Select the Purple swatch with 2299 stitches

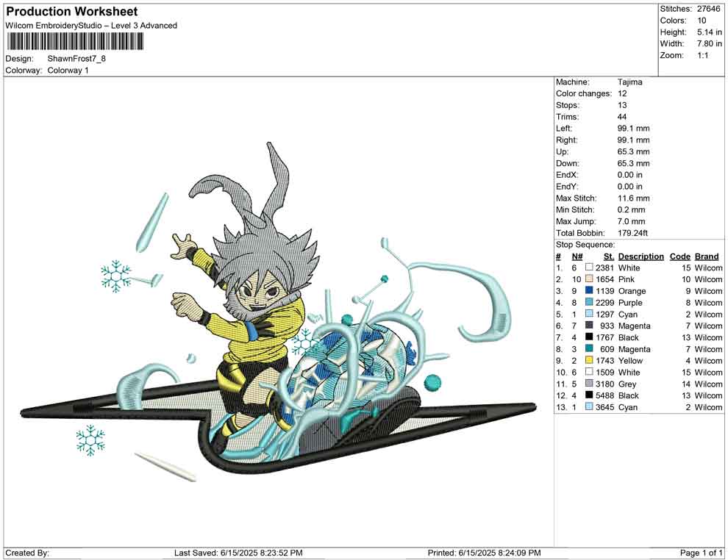pos(589,302)
